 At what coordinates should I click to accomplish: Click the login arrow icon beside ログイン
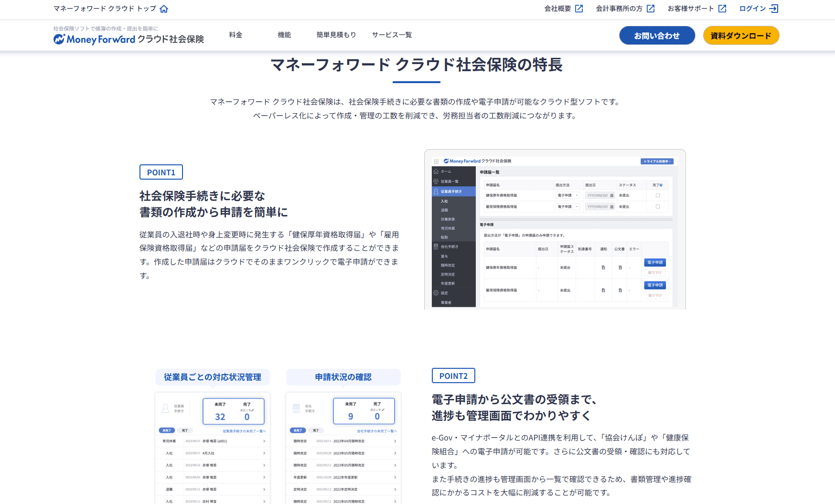click(x=774, y=9)
